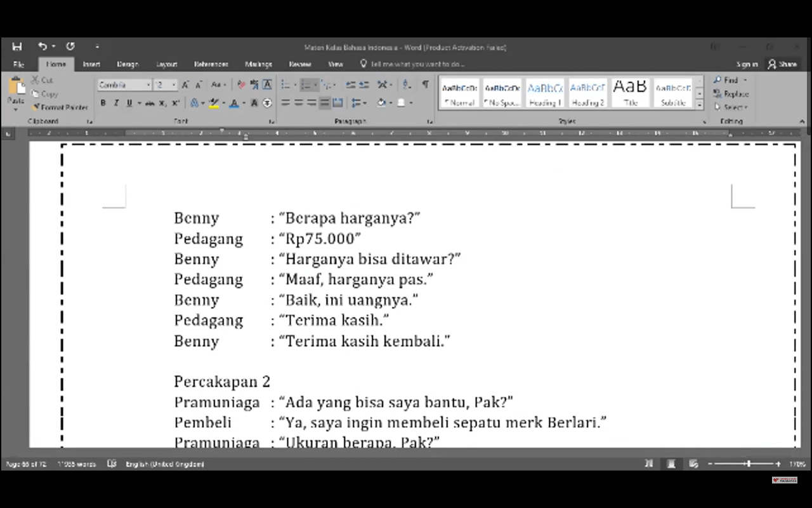This screenshot has width=812, height=508.
Task: Toggle character shading
Action: click(x=254, y=103)
